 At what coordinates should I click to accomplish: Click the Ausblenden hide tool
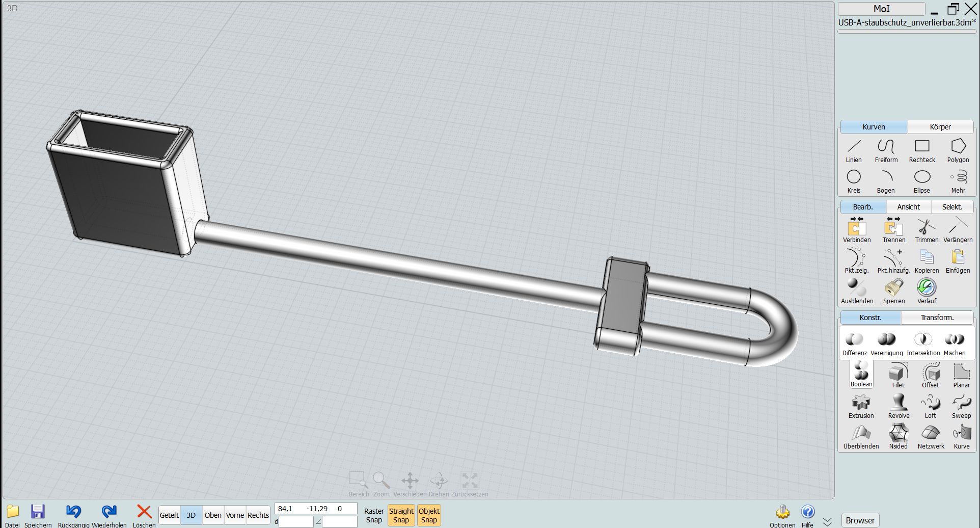pyautogui.click(x=857, y=292)
